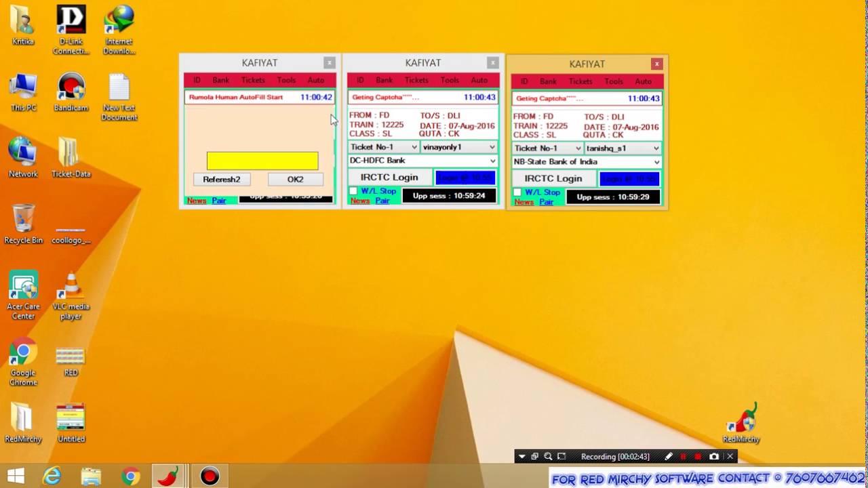868x488 pixels.
Task: Launch the Internet Download Manager shortcut
Action: point(119,30)
